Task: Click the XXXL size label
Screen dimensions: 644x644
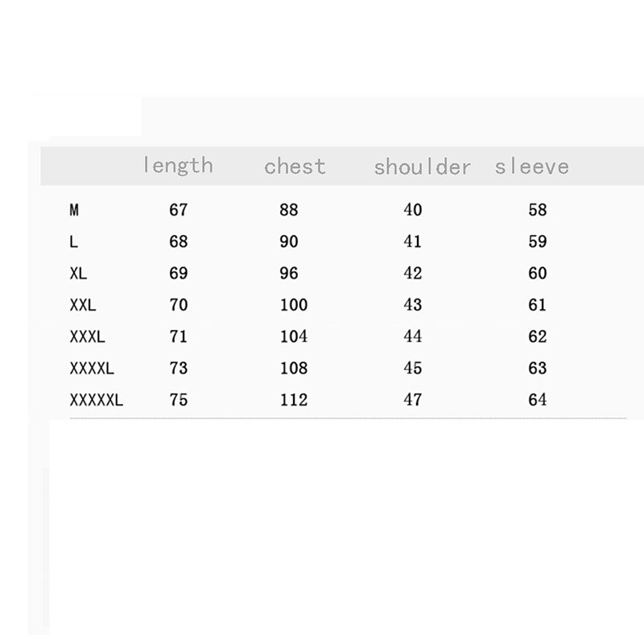Action: point(88,336)
